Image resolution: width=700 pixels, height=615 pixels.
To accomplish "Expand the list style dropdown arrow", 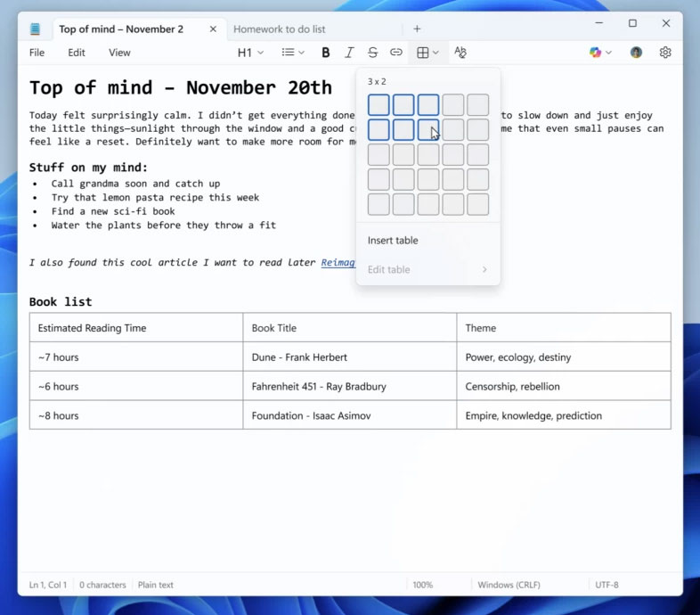I will tap(302, 53).
